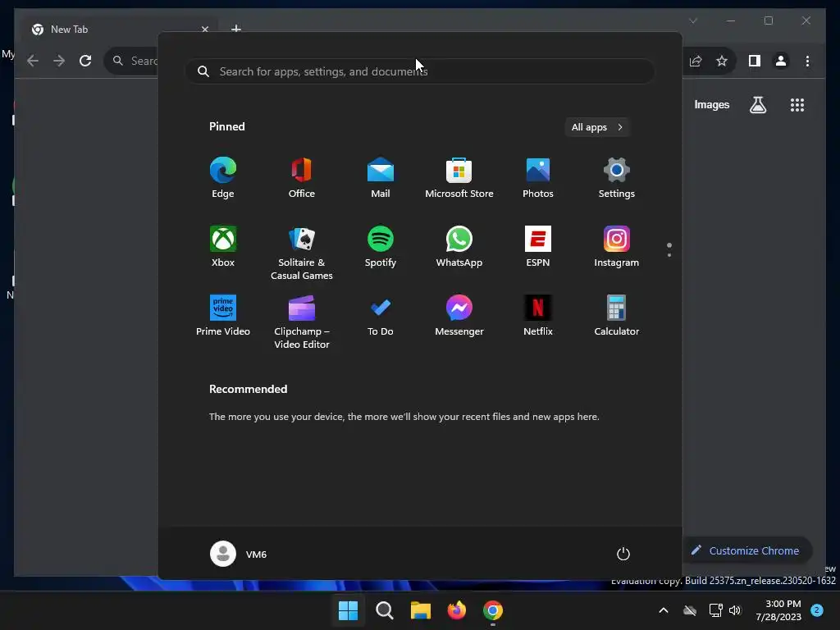Open Images link in Chrome
The width and height of the screenshot is (840, 630).
click(x=711, y=104)
